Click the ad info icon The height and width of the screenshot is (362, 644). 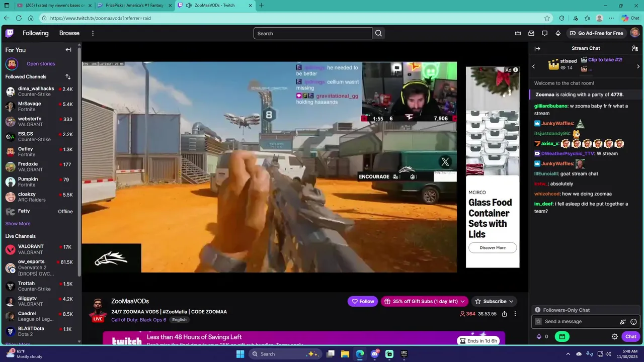click(515, 70)
